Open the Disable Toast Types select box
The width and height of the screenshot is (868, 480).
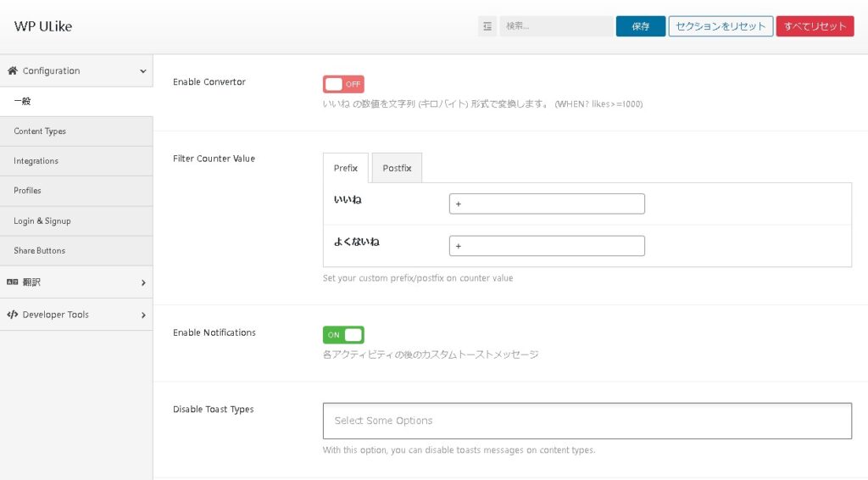pyautogui.click(x=587, y=421)
